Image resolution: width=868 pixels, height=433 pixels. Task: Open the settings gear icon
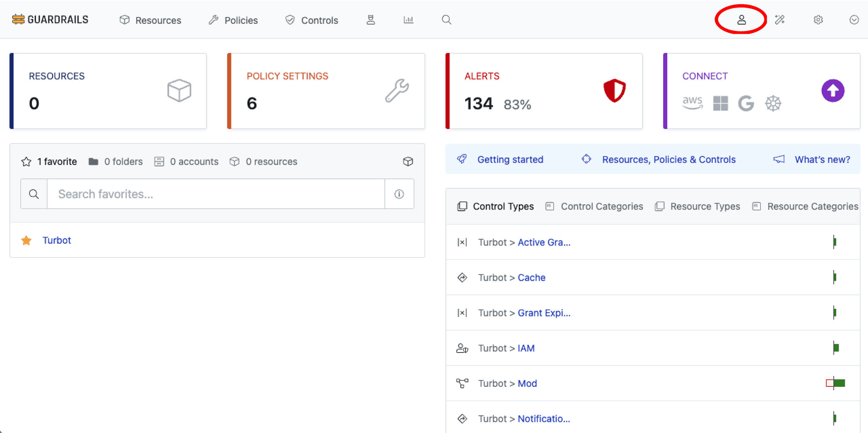(x=818, y=20)
